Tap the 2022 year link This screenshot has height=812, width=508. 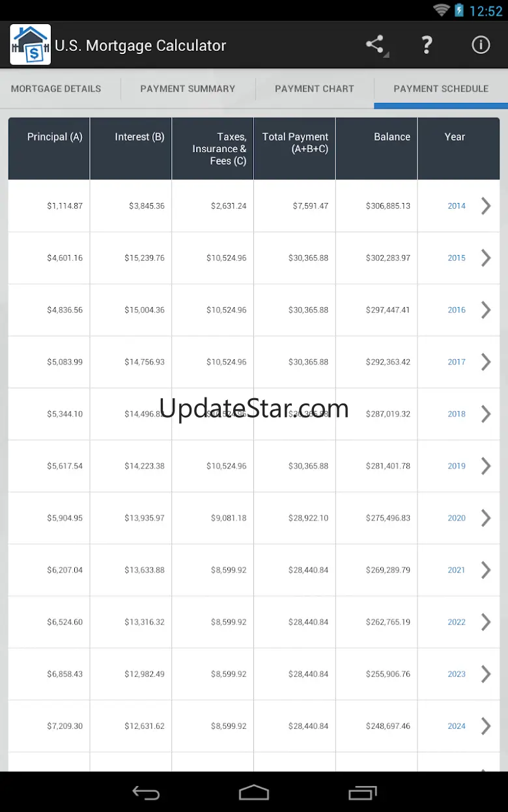pyautogui.click(x=457, y=622)
